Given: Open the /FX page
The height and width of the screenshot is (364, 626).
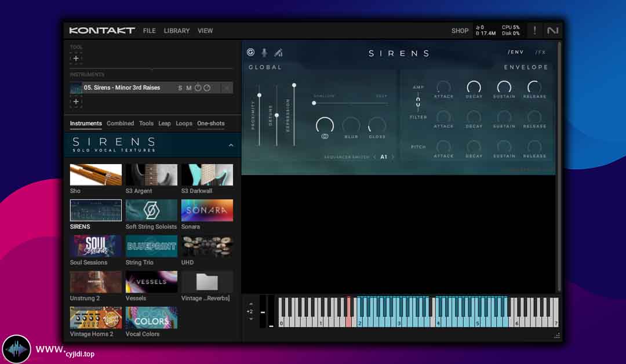Looking at the screenshot, I should click(x=540, y=52).
